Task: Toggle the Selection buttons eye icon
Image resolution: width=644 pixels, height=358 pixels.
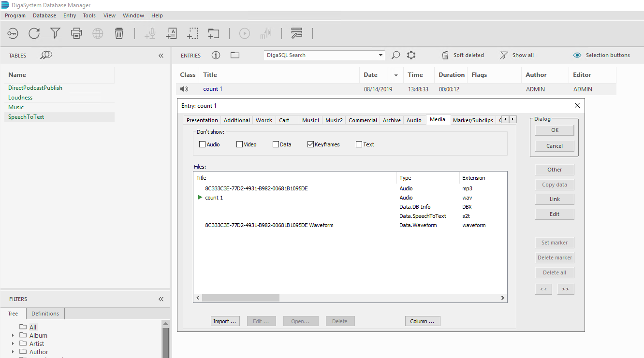Action: 577,55
